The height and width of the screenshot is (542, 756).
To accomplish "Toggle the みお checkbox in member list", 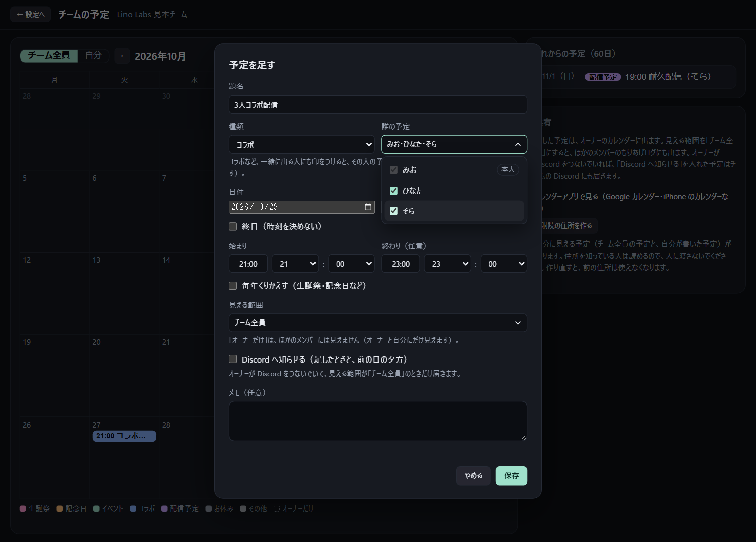I will coord(394,170).
